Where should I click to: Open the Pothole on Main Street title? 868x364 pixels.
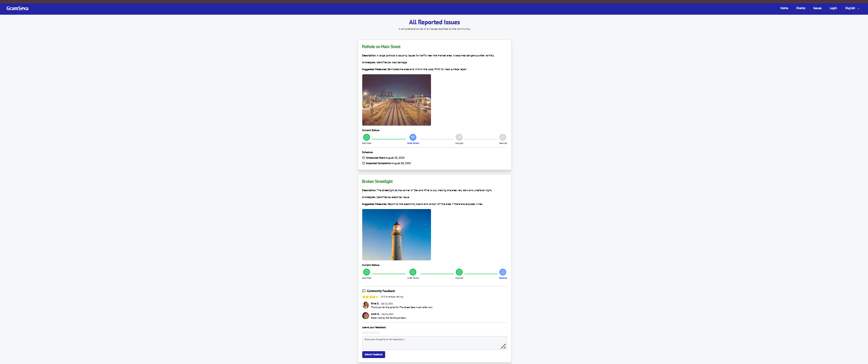381,47
